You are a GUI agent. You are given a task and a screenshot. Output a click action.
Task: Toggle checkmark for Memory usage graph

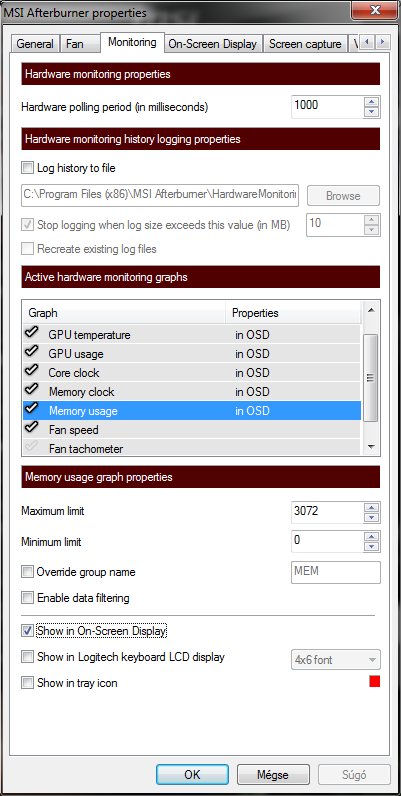point(31,409)
